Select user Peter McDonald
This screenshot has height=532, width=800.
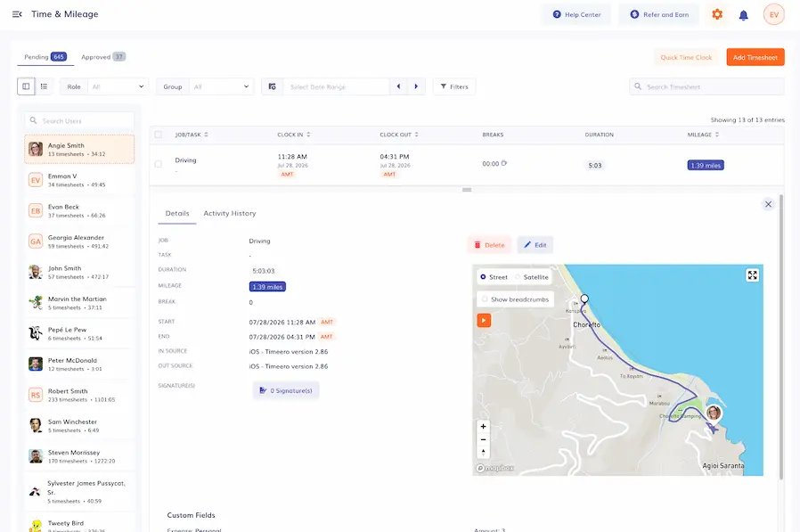[79, 364]
